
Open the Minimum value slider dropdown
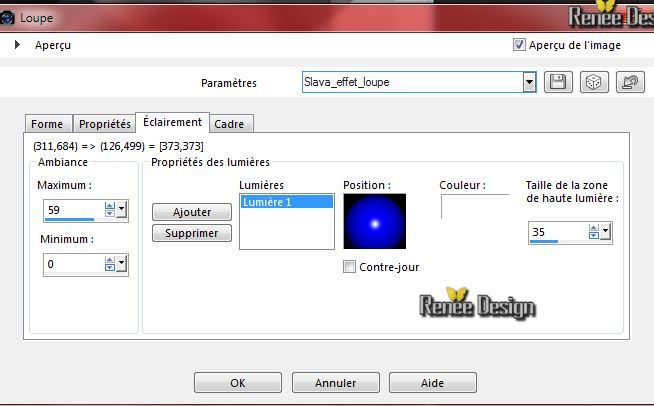tap(121, 264)
